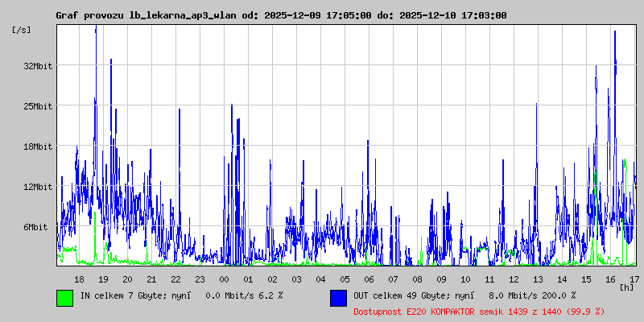Click the '11' hour label on x-axis

tap(489, 279)
